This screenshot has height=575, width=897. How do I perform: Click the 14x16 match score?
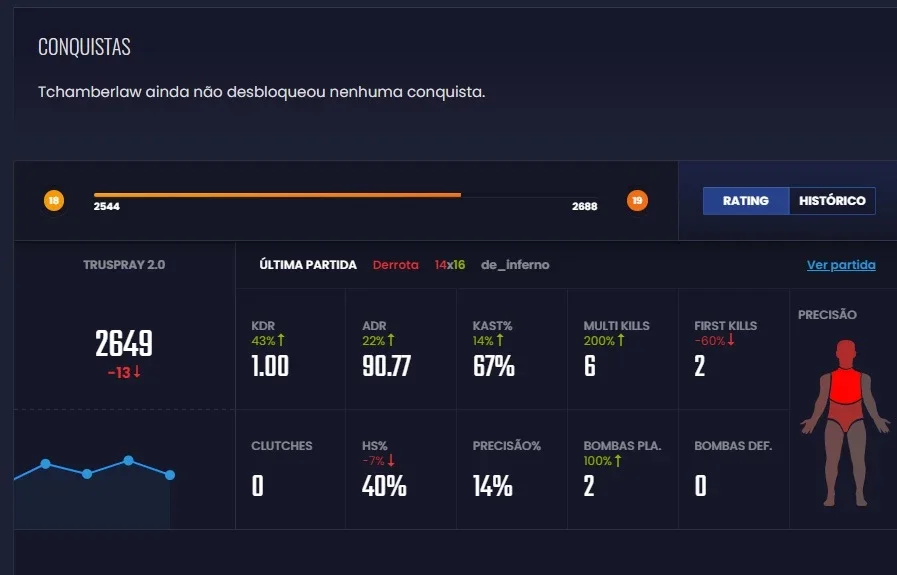click(x=450, y=265)
